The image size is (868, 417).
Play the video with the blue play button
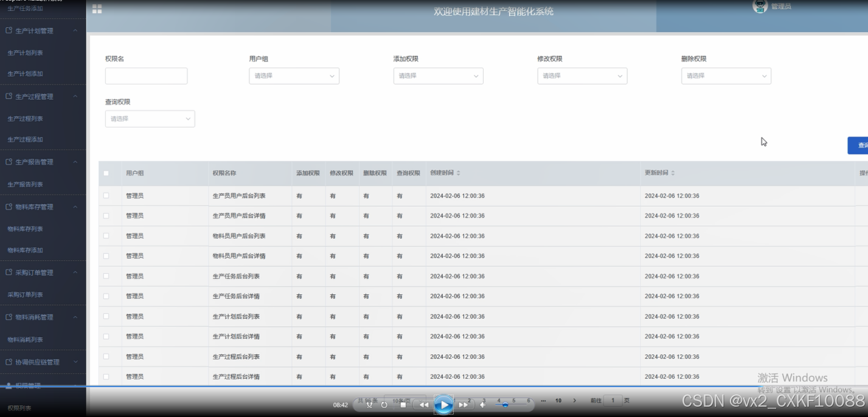pos(443,404)
